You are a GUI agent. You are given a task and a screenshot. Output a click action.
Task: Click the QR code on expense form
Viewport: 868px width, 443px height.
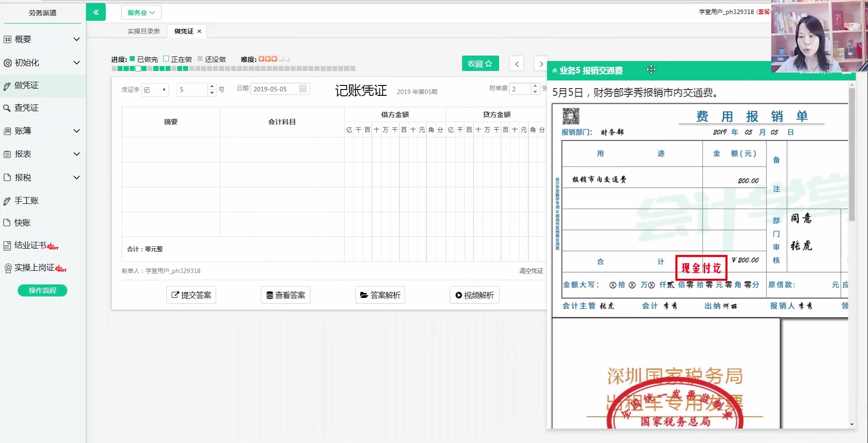pyautogui.click(x=571, y=116)
